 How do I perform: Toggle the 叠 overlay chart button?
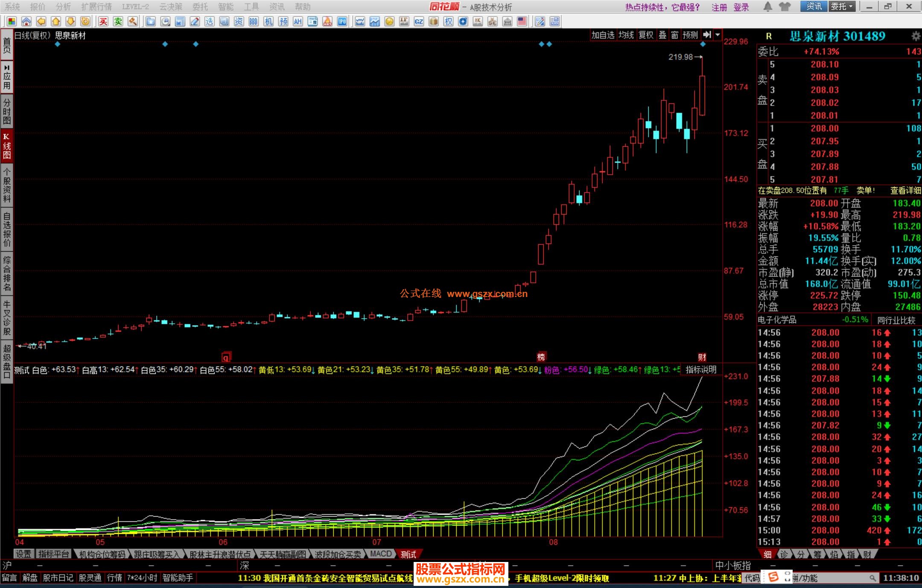662,35
